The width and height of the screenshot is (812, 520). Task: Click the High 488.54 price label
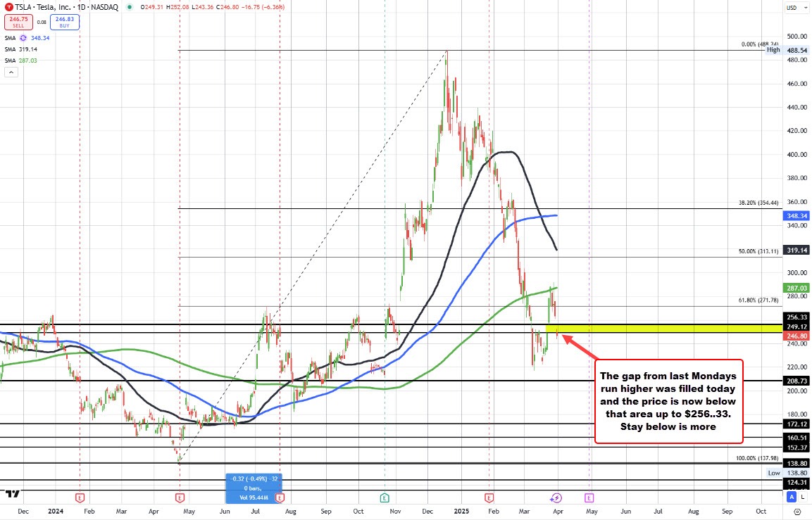tap(787, 50)
